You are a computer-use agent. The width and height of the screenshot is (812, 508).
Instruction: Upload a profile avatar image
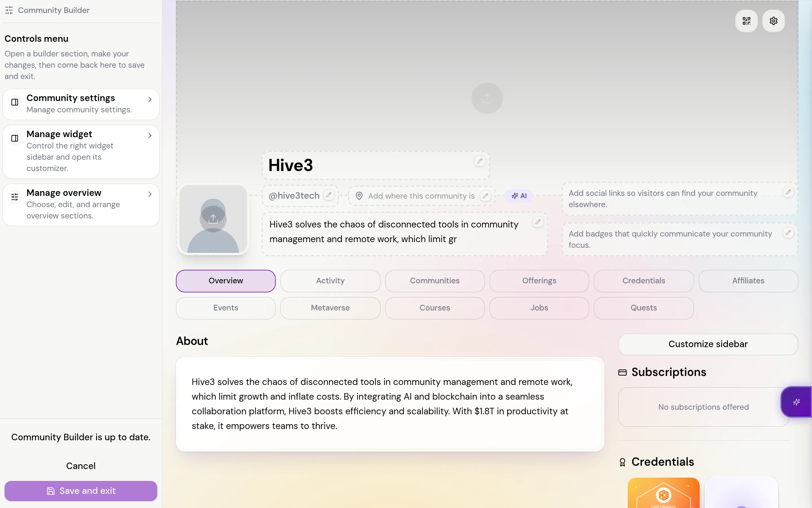click(x=213, y=219)
